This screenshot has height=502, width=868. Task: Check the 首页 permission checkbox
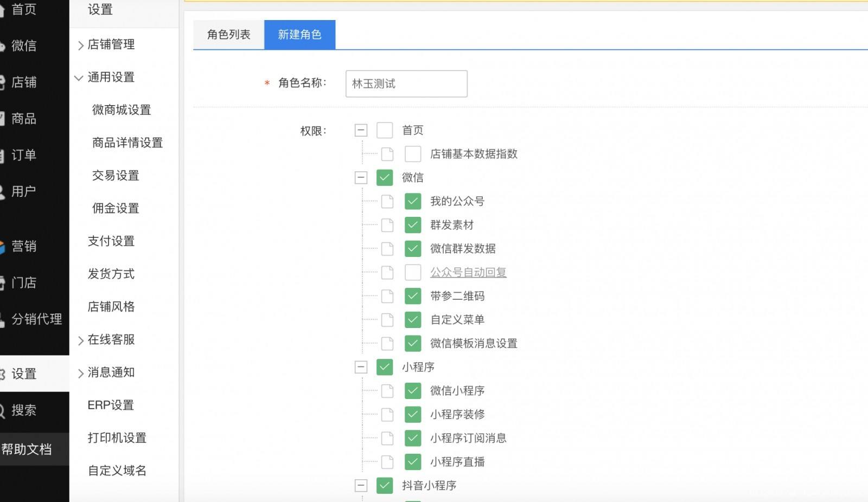coord(385,130)
